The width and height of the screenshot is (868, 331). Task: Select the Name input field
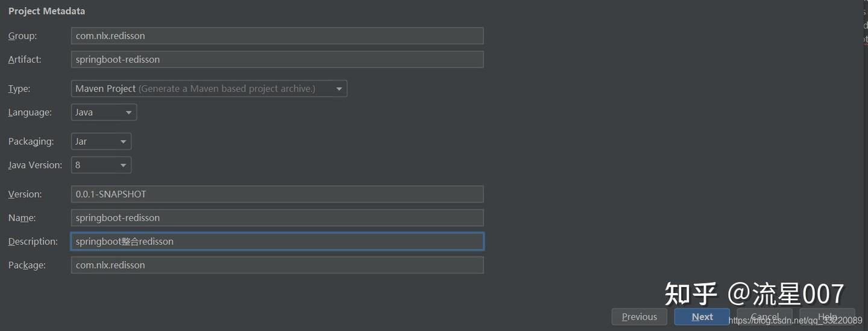click(277, 218)
